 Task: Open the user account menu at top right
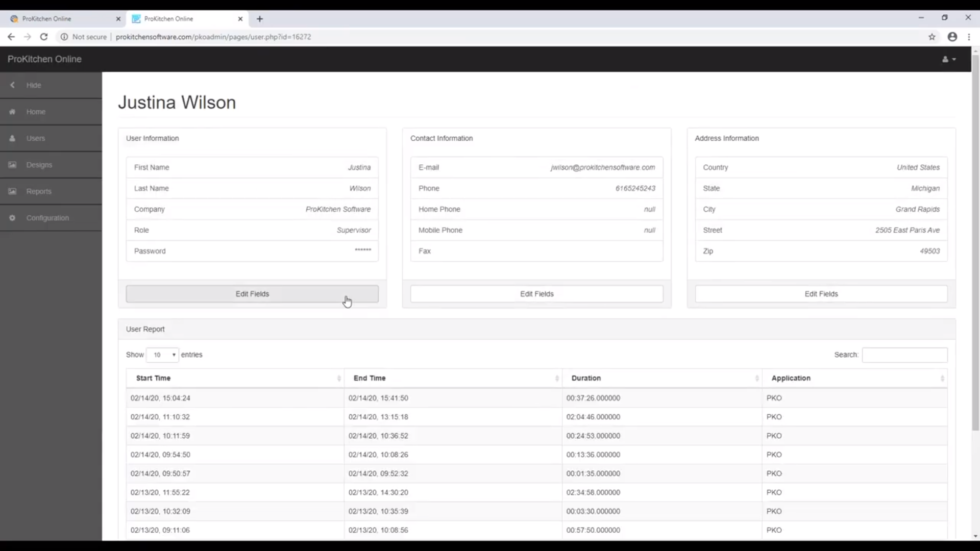(949, 59)
